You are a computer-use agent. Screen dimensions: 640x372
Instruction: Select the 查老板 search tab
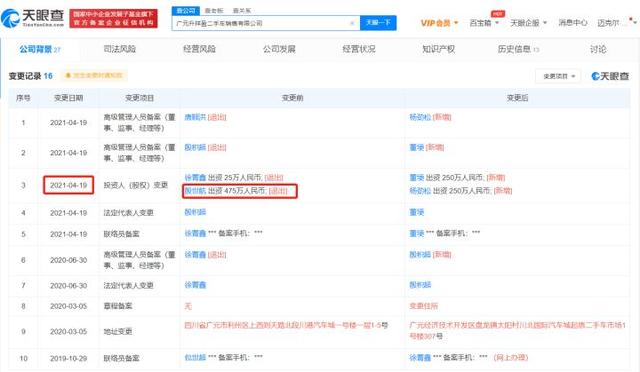click(214, 11)
